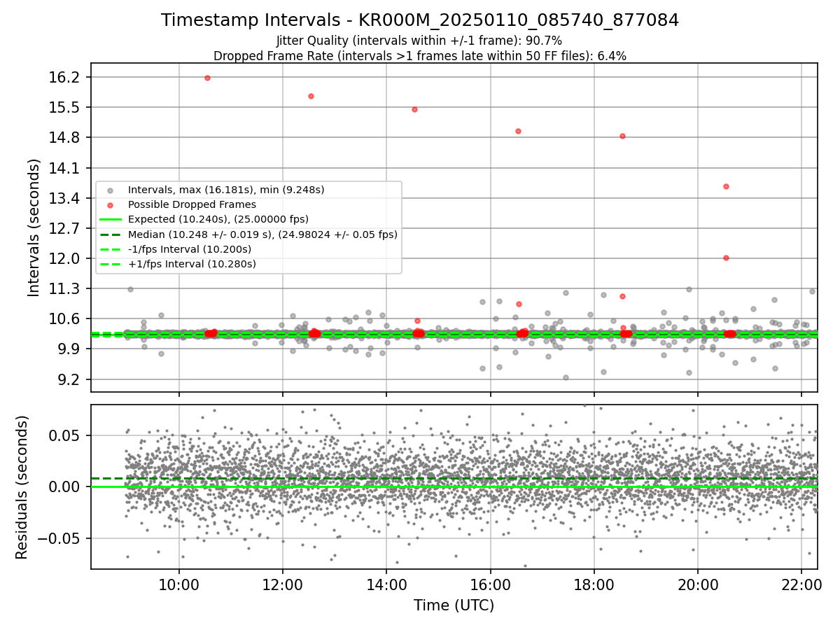The width and height of the screenshot is (840, 630).
Task: Click the gray dot marker in the legend
Action: [109, 190]
